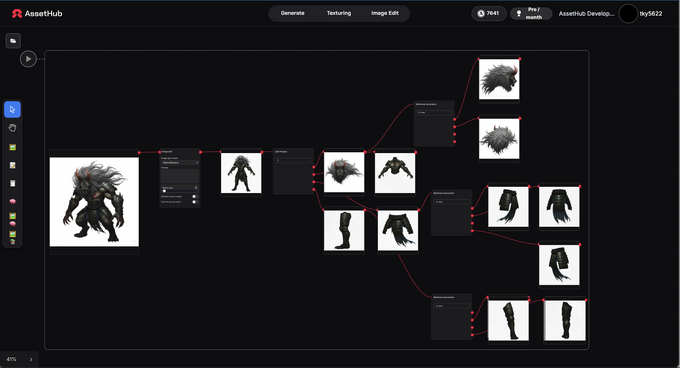Switch to the Texturing tab

[x=339, y=13]
